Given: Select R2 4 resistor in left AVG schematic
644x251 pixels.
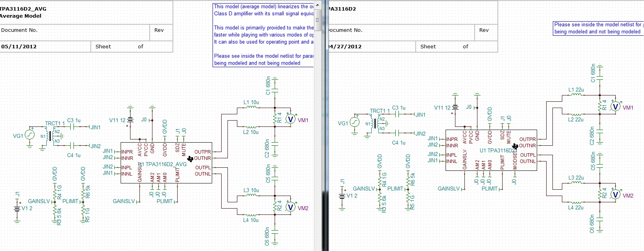Looking at the screenshot, I should (275, 207).
